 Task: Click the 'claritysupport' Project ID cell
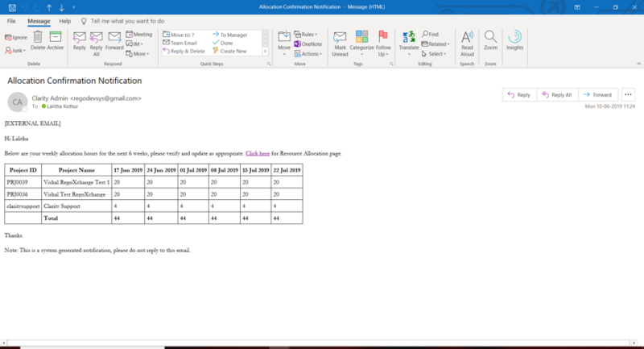23,206
